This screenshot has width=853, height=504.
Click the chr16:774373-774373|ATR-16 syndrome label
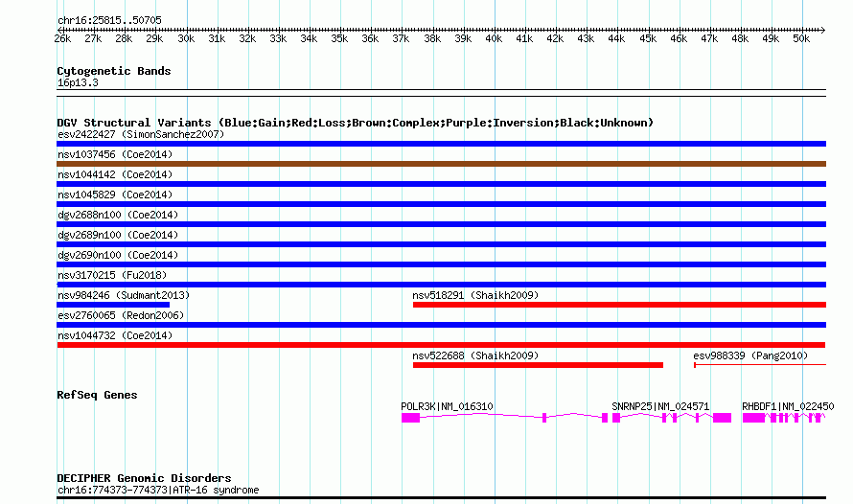[158, 490]
